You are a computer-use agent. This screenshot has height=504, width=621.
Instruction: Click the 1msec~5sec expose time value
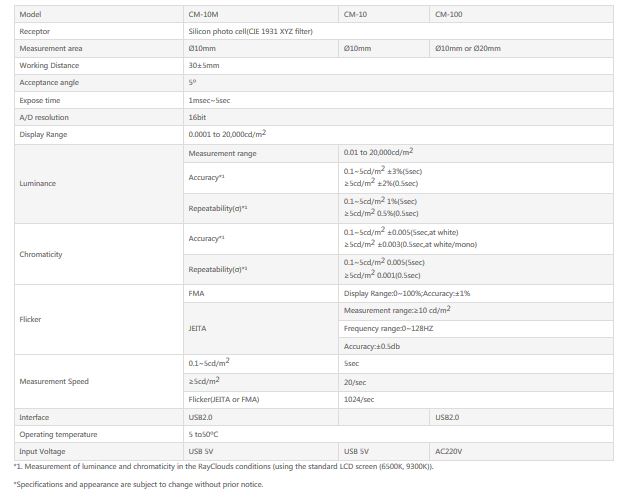tap(211, 100)
